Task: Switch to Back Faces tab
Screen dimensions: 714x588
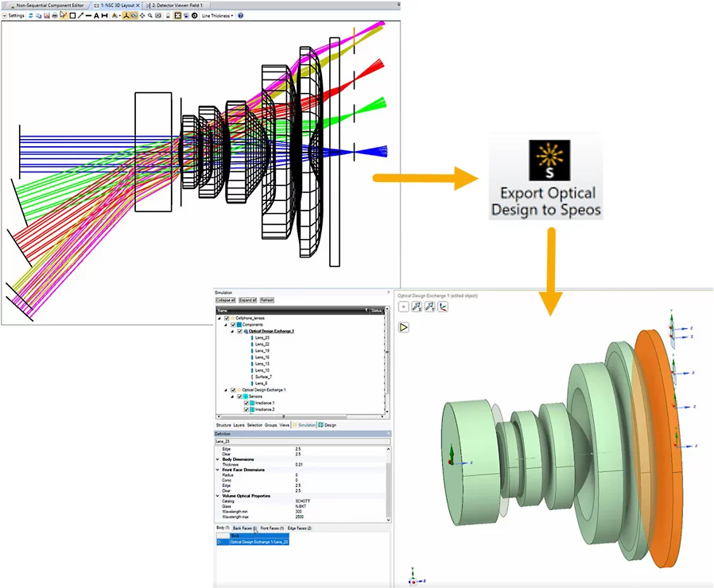Action: (245, 528)
